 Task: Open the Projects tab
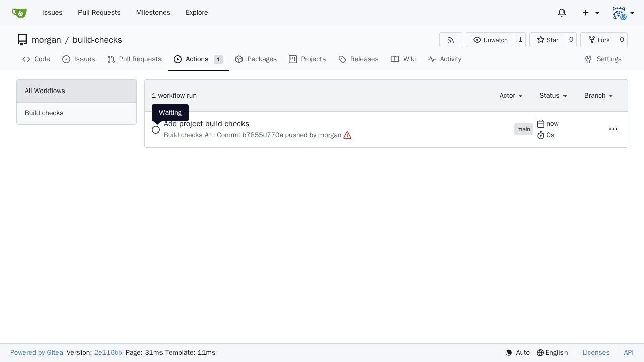coord(307,59)
